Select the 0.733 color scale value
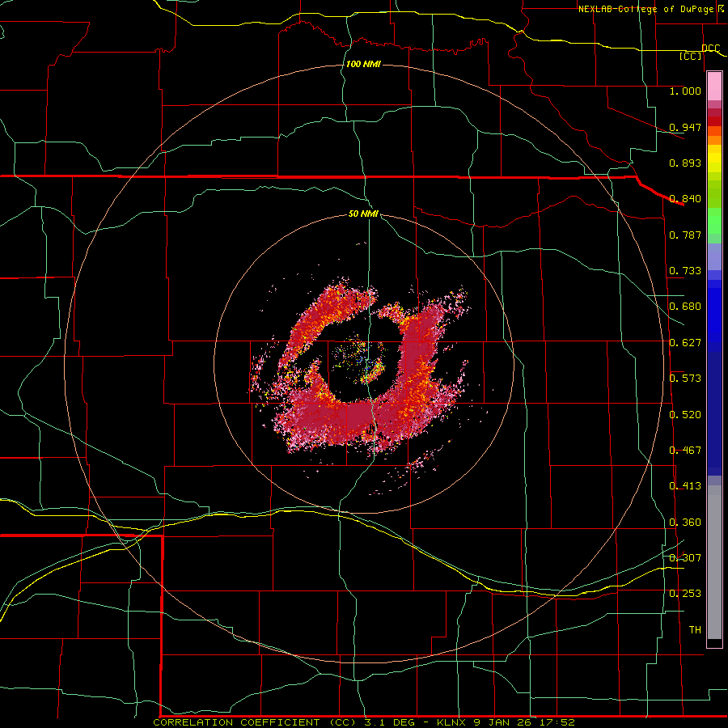Viewport: 728px width, 728px height. pyautogui.click(x=685, y=271)
